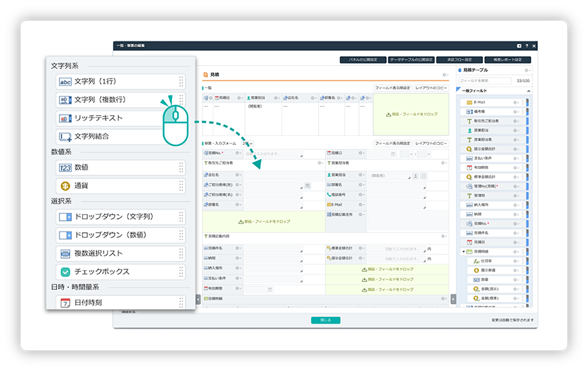The height and width of the screenshot is (371, 588).
Task: Select 納入場所 in 見積テーブル list
Action: pyautogui.click(x=493, y=205)
